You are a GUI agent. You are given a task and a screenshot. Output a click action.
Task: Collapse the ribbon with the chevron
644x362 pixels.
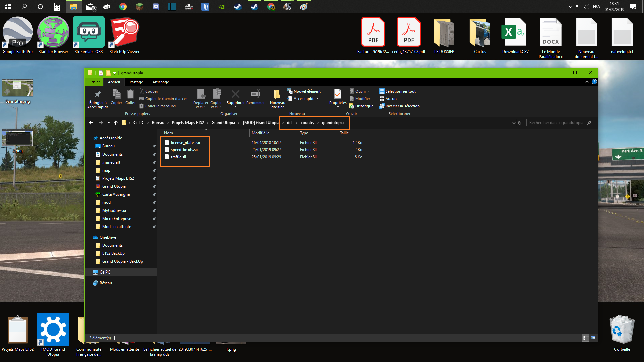[587, 82]
